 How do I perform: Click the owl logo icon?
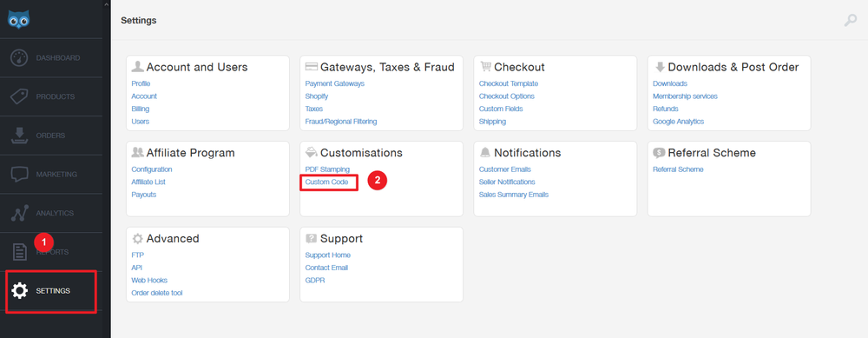[x=19, y=20]
